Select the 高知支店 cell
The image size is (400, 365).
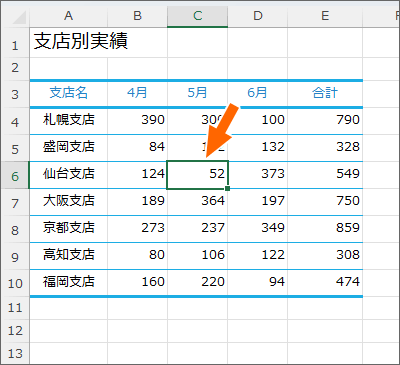click(68, 255)
